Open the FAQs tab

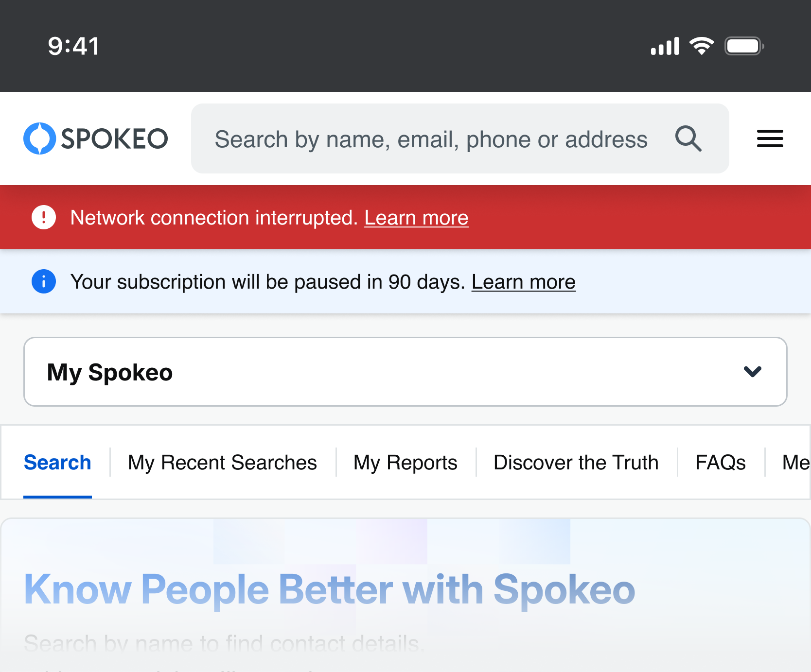click(720, 463)
